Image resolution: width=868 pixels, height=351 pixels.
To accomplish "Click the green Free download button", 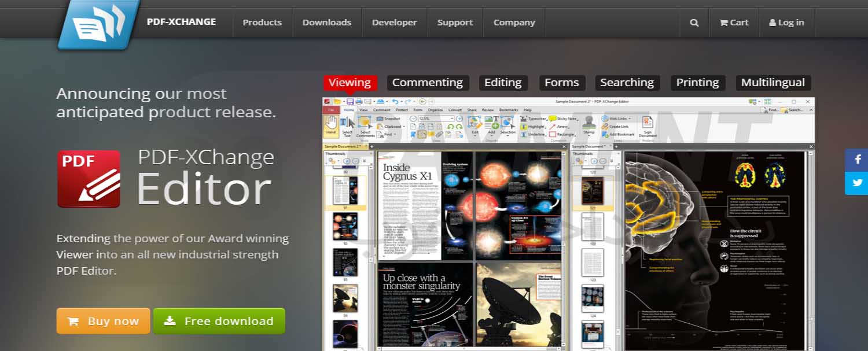I will tap(219, 321).
